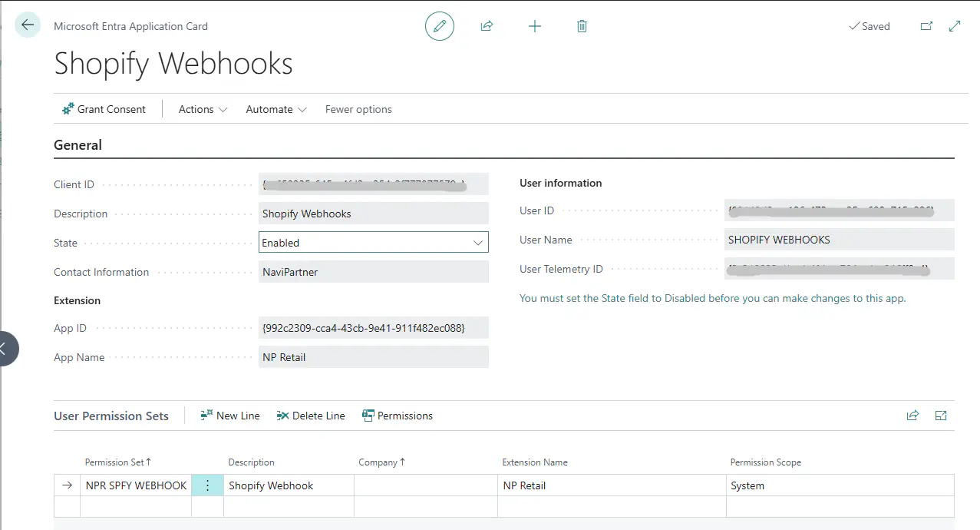Open the Actions menu
980x530 pixels.
(x=203, y=109)
